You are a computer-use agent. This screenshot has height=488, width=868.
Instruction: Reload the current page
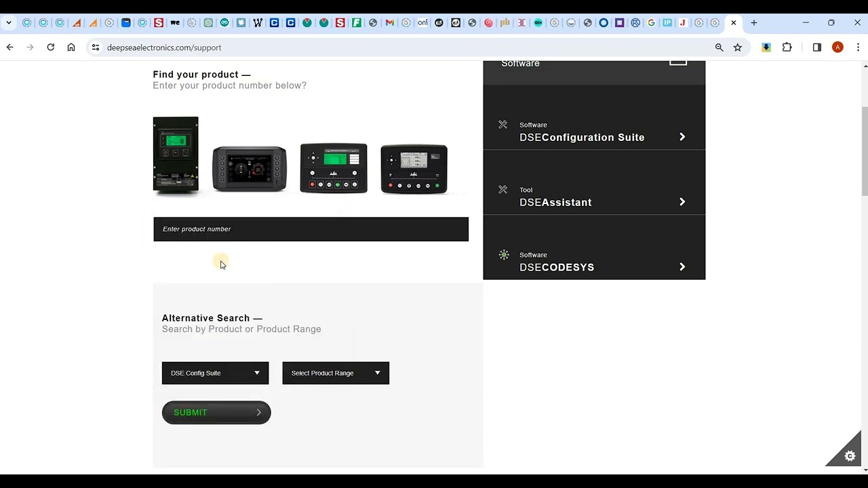50,47
